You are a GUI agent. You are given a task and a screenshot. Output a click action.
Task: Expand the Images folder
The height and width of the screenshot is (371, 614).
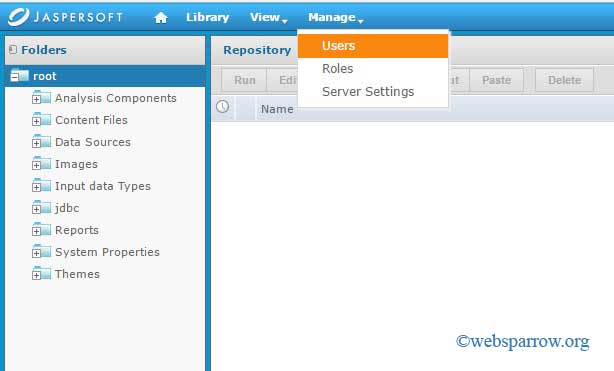pyautogui.click(x=36, y=165)
